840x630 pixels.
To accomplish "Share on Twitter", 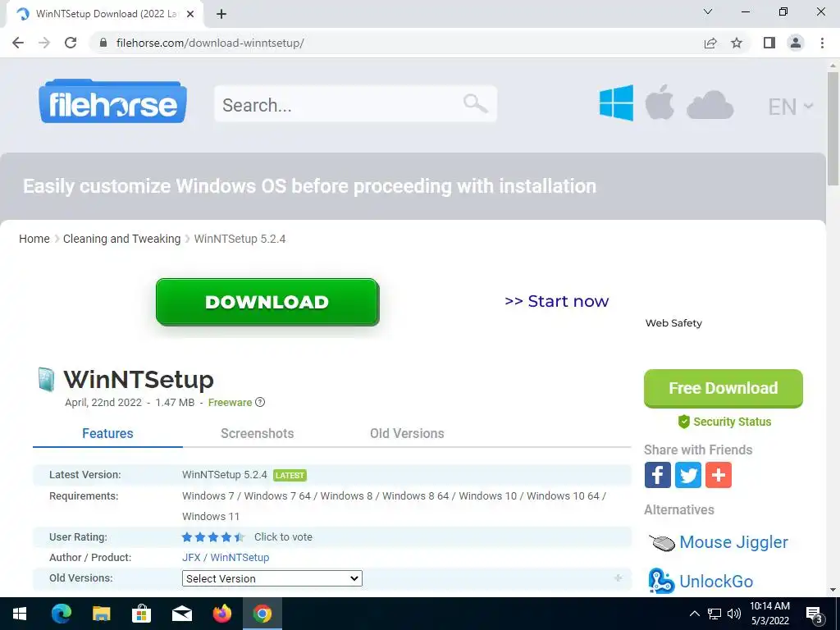I will (x=688, y=475).
